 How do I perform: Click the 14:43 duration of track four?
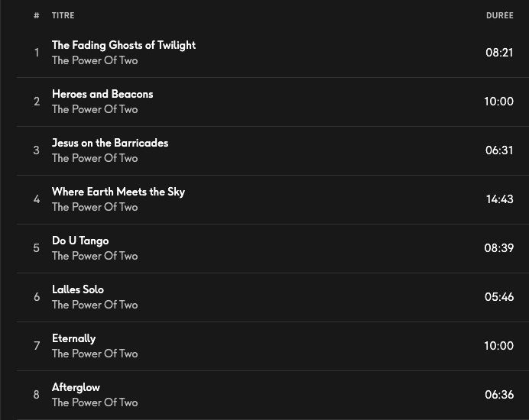499,199
